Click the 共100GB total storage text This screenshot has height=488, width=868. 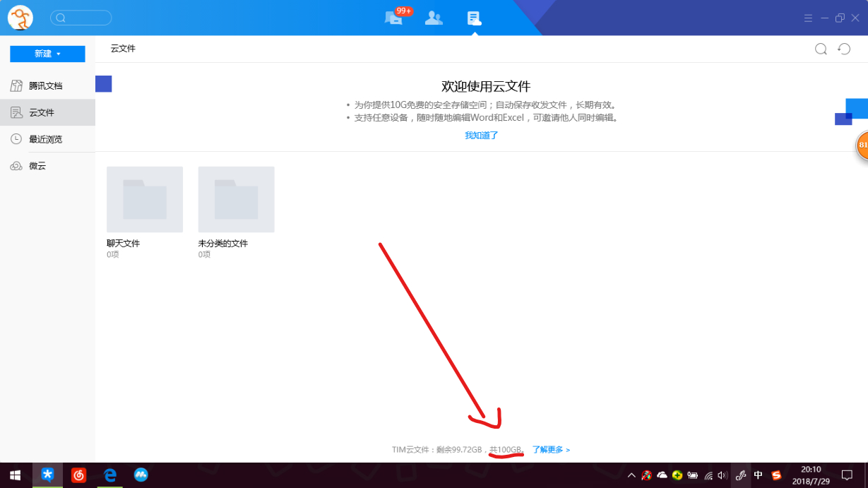(506, 450)
